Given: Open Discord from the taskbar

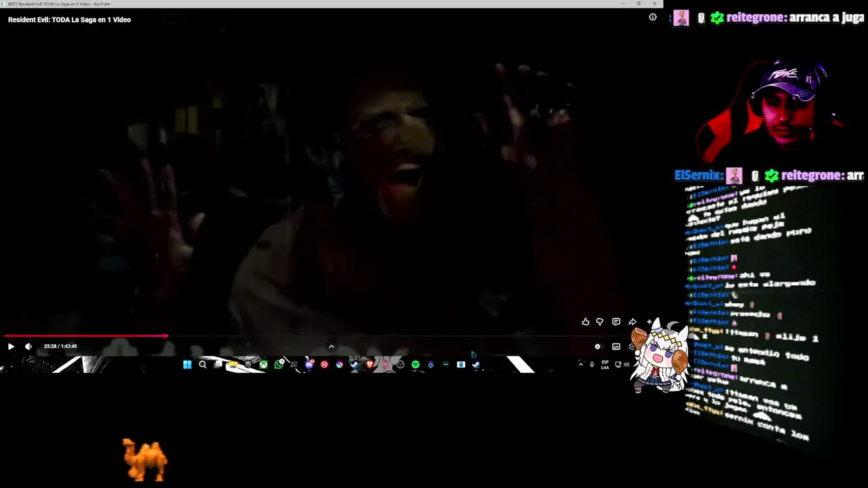Looking at the screenshot, I should pos(309,365).
